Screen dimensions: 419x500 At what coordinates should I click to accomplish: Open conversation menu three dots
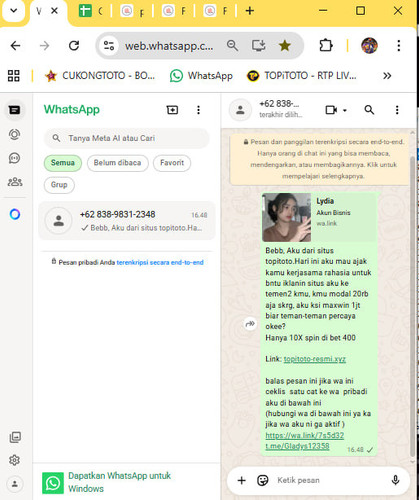click(x=397, y=110)
